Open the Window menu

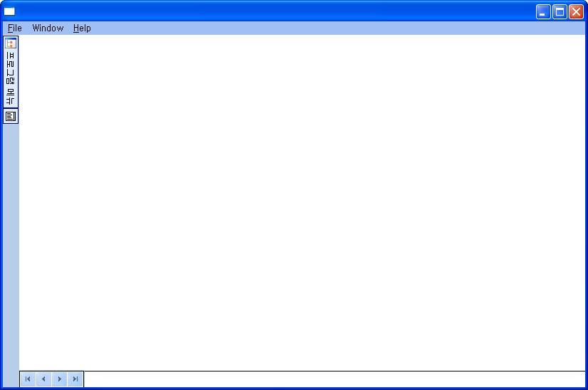coord(48,28)
